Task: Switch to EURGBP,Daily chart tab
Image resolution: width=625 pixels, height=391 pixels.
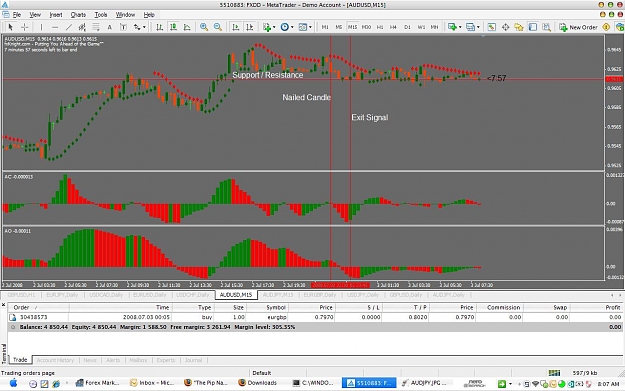Action: pos(320,295)
